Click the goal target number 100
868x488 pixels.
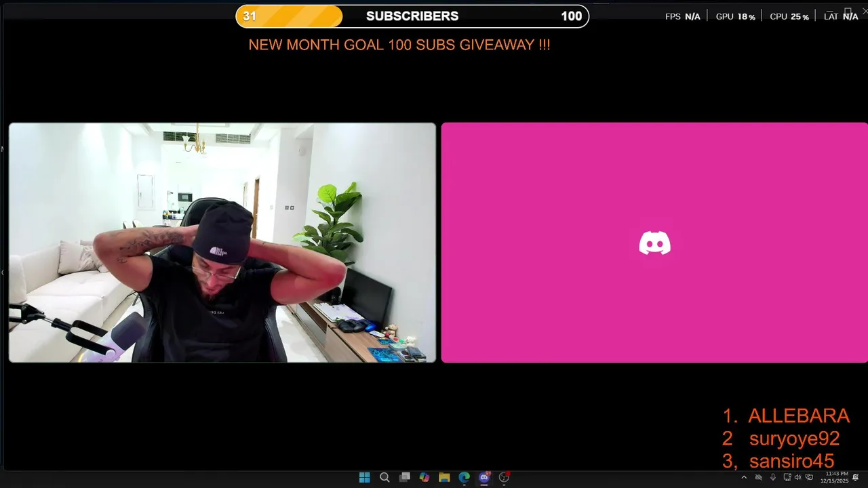pos(571,16)
